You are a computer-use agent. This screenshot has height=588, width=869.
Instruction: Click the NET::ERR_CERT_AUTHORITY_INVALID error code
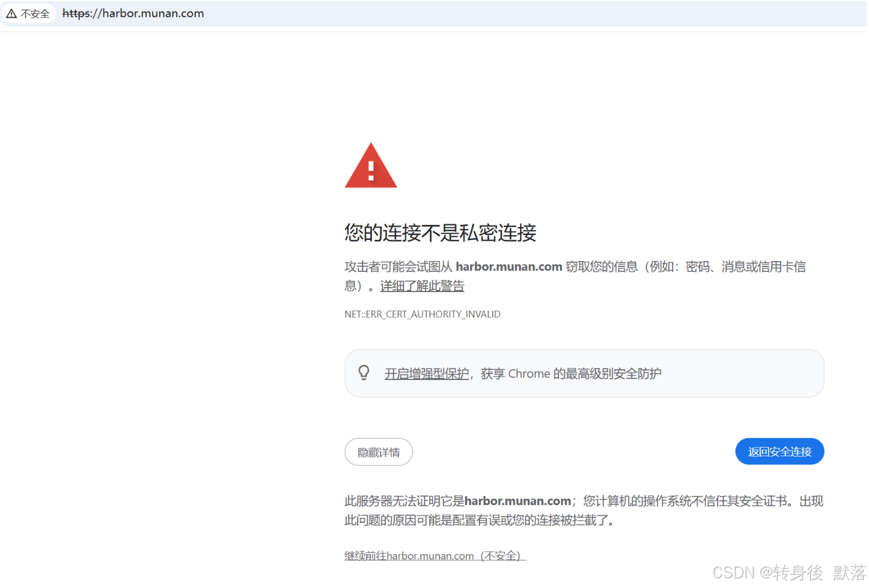click(x=423, y=314)
